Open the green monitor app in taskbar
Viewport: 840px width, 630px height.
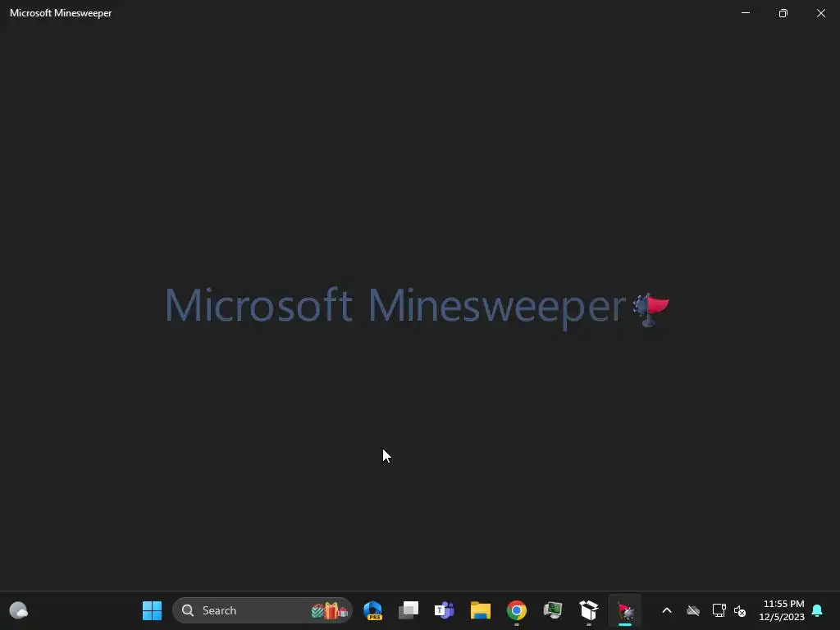click(x=553, y=610)
